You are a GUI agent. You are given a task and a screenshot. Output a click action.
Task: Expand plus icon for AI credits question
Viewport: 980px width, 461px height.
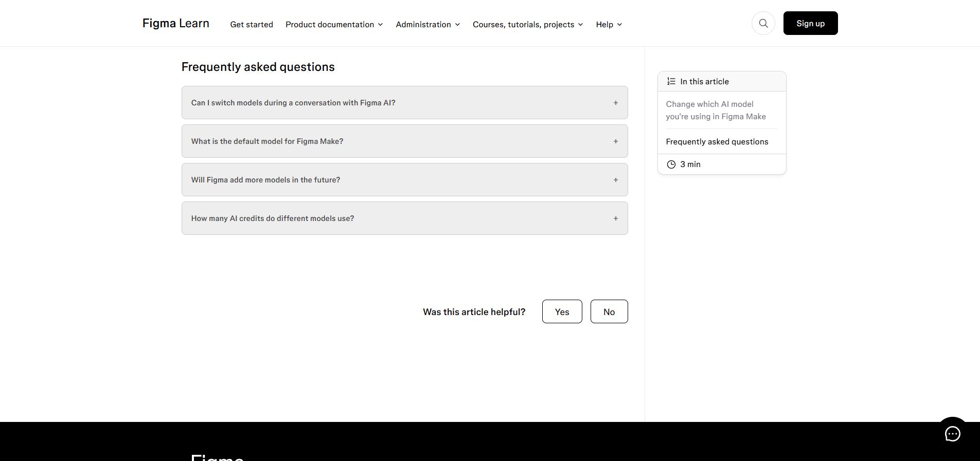point(615,218)
